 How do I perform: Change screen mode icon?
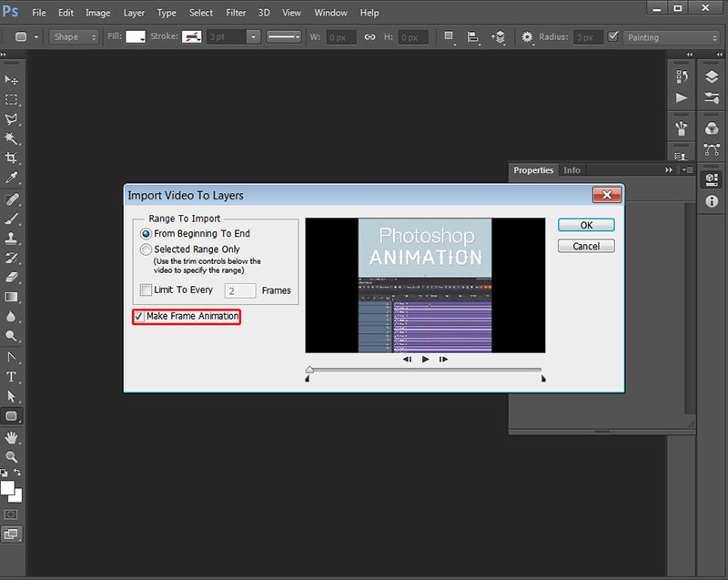11,534
